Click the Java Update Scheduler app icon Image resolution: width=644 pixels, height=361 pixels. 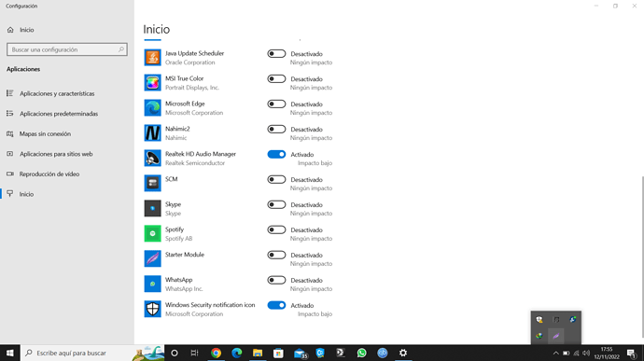(x=152, y=58)
